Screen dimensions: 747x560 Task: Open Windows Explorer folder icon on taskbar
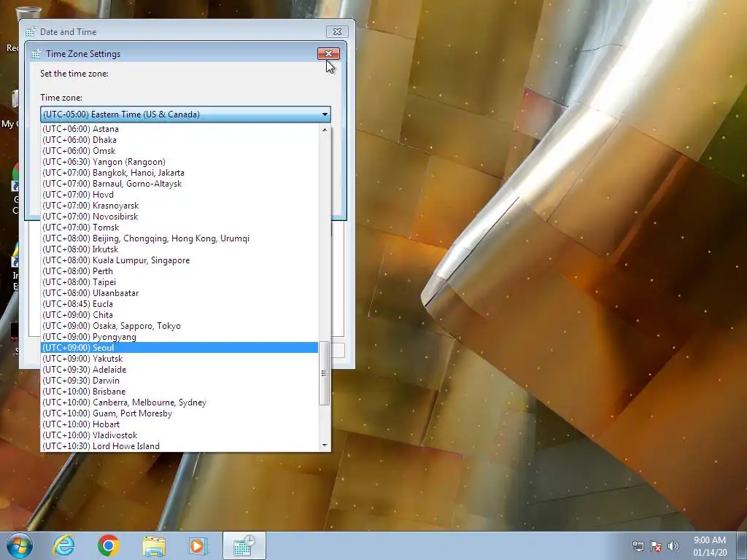pyautogui.click(x=154, y=546)
